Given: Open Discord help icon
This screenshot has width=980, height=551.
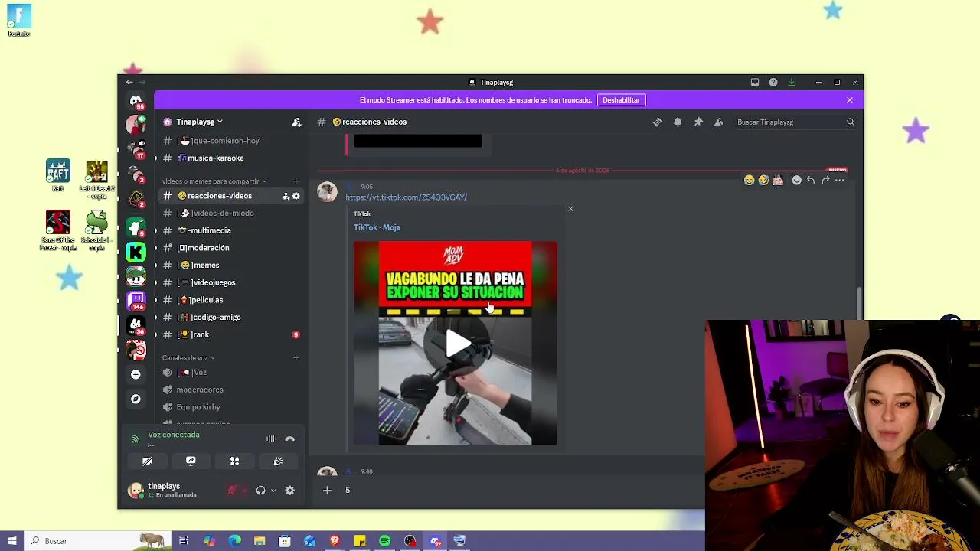Looking at the screenshot, I should click(773, 82).
